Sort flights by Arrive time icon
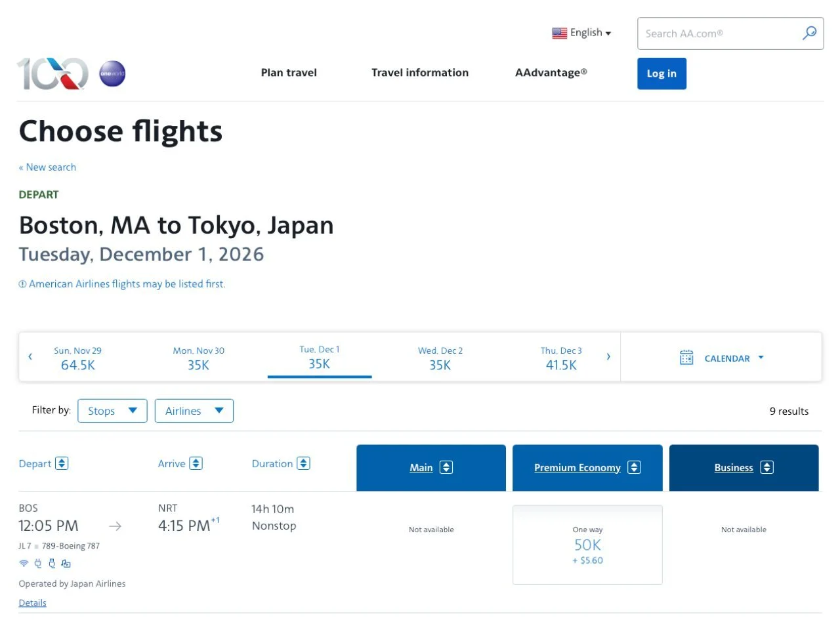840x630 pixels. point(196,463)
